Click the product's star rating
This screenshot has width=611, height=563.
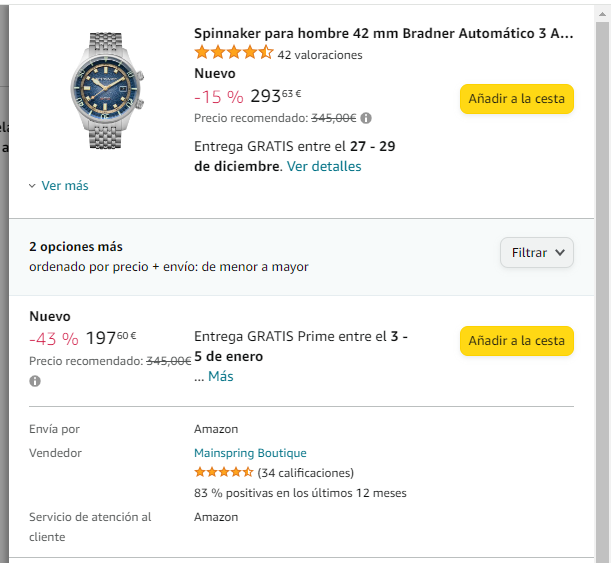pyautogui.click(x=233, y=53)
